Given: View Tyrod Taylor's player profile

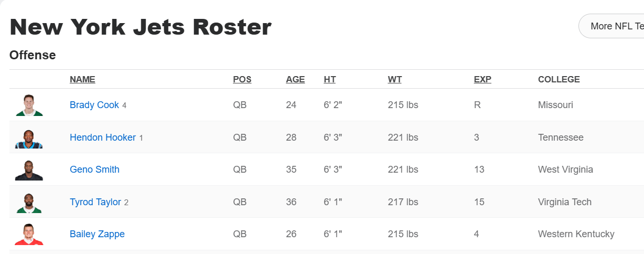Looking at the screenshot, I should pos(95,202).
